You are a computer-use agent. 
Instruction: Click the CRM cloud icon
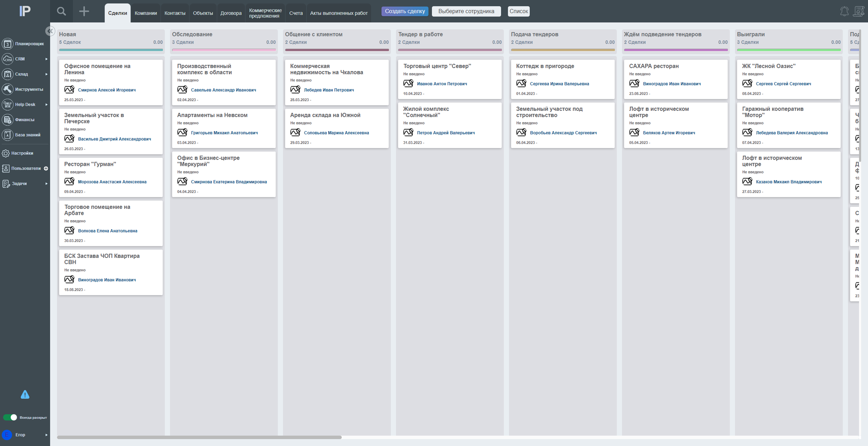click(x=7, y=59)
